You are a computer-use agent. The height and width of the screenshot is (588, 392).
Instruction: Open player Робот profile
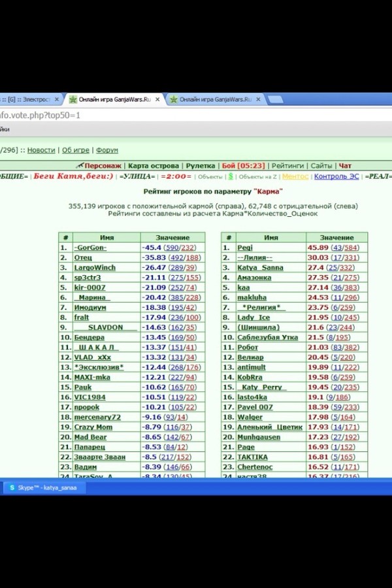coord(248,348)
